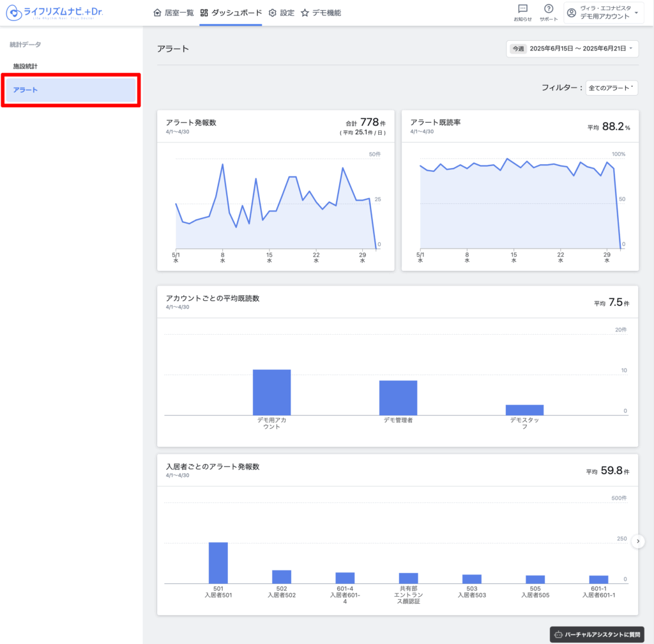Open the 全てのアラート filter dropdown
Image resolution: width=654 pixels, height=644 pixels.
pos(611,88)
